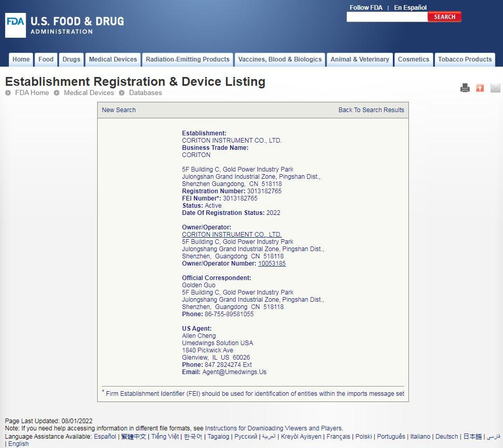Select Polski language assistance
Viewport: 503px width, 448px height.
(x=363, y=437)
